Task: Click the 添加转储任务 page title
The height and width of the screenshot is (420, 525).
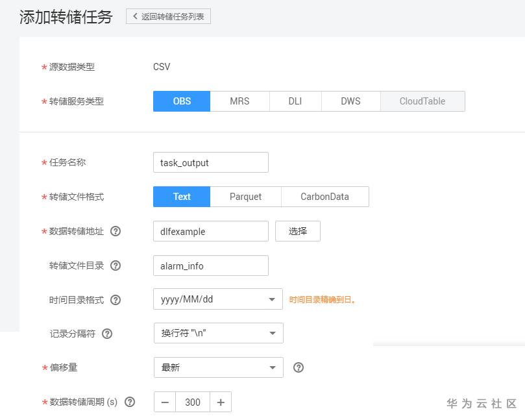Action: (x=66, y=17)
